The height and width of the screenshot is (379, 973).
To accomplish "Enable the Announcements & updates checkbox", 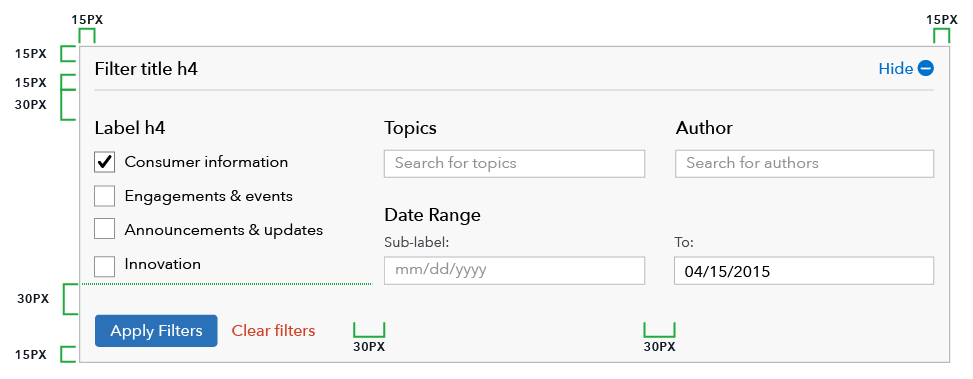I will 104,228.
